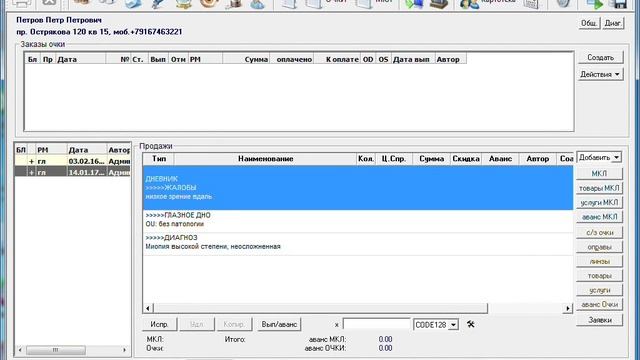
Task: Select the visit row dated 03.02.16
Action: 73,161
